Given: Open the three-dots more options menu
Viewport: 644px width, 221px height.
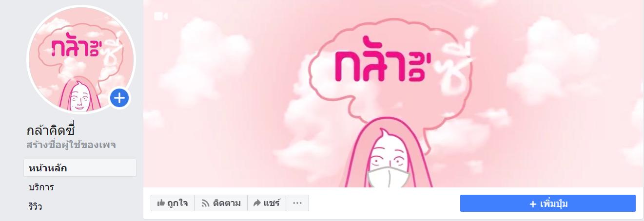Looking at the screenshot, I should point(297,203).
